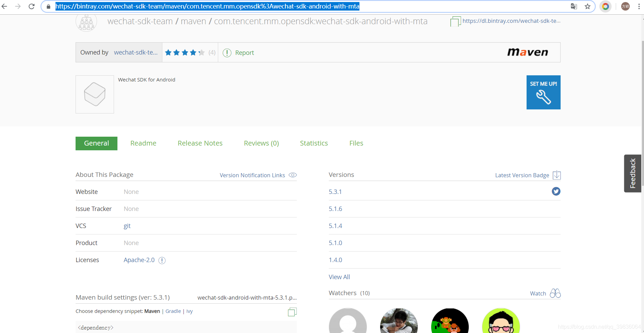Click the Report link text
This screenshot has height=333, width=644.
tap(244, 53)
